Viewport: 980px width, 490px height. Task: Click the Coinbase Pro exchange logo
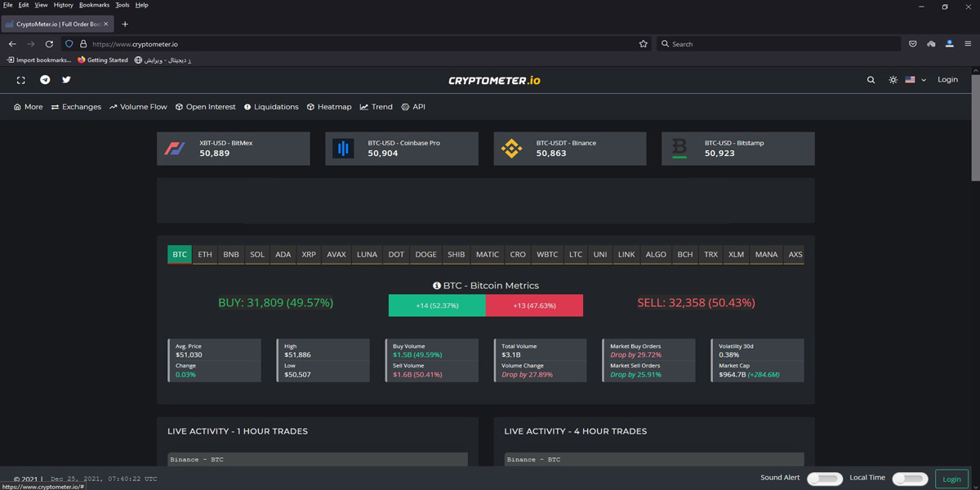coord(343,148)
